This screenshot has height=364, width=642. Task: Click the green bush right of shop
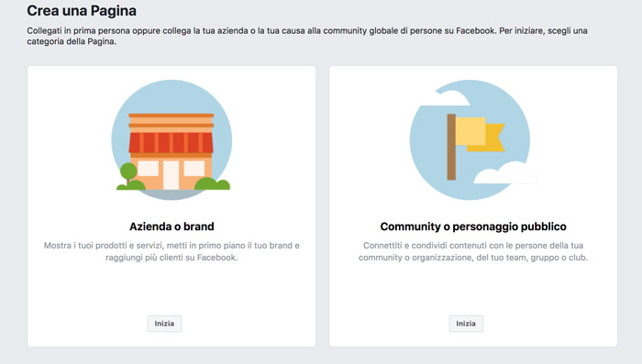212,184
